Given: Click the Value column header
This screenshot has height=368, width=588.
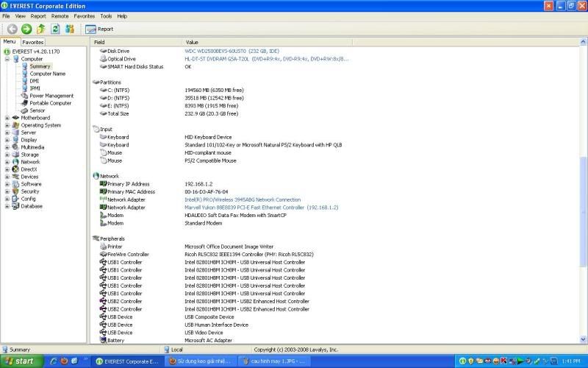Looking at the screenshot, I should [267, 42].
